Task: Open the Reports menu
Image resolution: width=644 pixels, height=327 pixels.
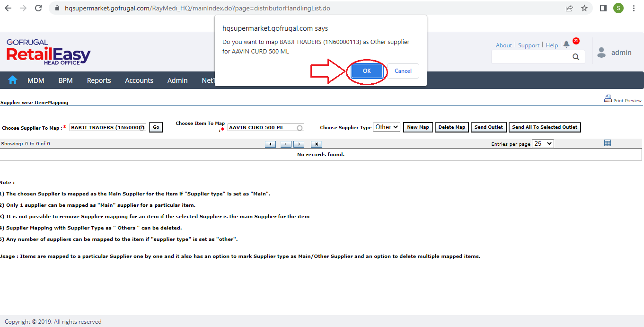Action: (99, 80)
